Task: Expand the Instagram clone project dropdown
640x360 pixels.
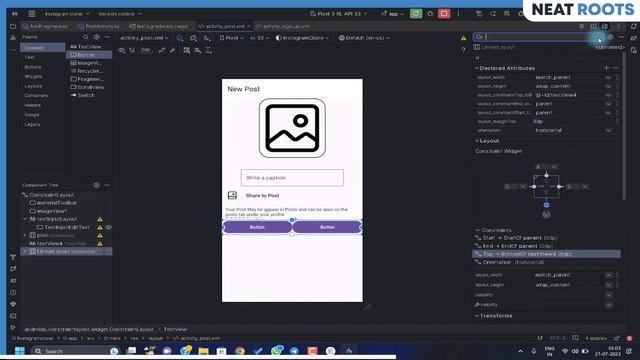Action: click(x=67, y=14)
